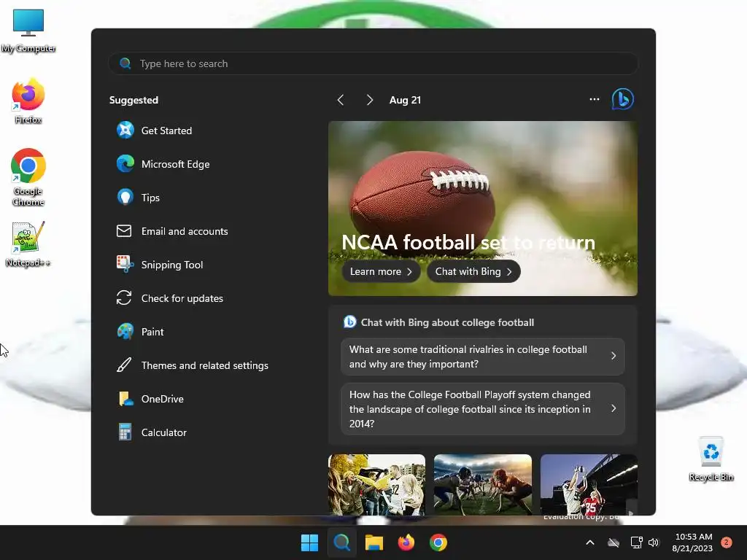Ask about College Football Playoff system change
Image resolution: width=747 pixels, height=560 pixels.
483,409
